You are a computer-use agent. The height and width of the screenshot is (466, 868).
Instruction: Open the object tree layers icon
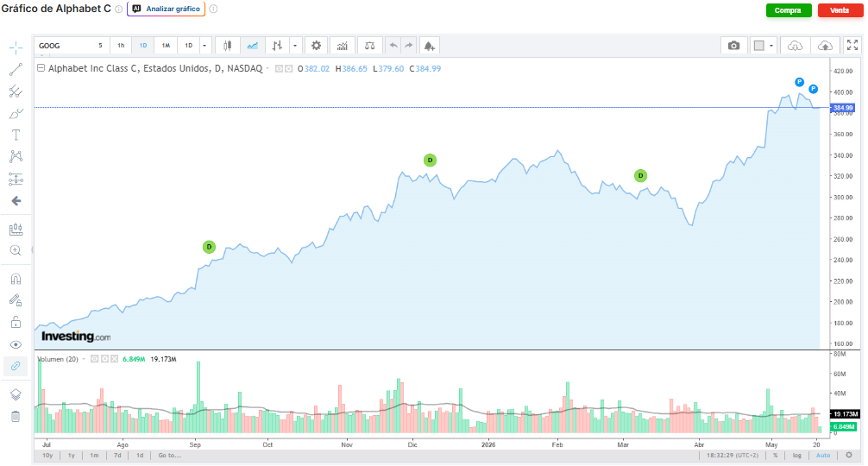(16, 394)
